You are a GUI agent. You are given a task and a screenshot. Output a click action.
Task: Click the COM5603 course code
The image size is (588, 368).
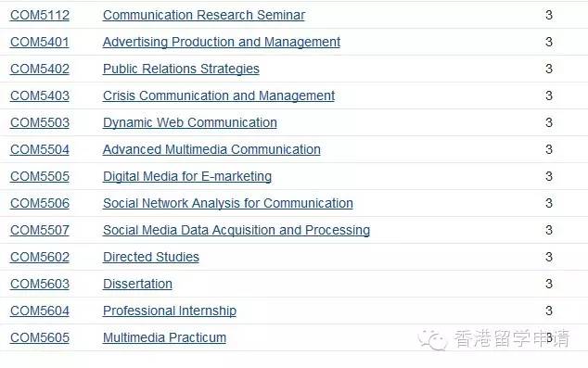click(40, 284)
